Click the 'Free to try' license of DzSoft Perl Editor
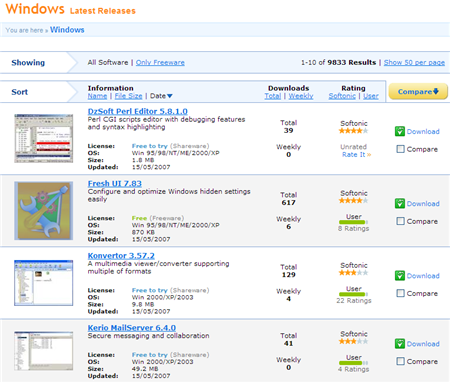The image size is (450, 382). 150,146
